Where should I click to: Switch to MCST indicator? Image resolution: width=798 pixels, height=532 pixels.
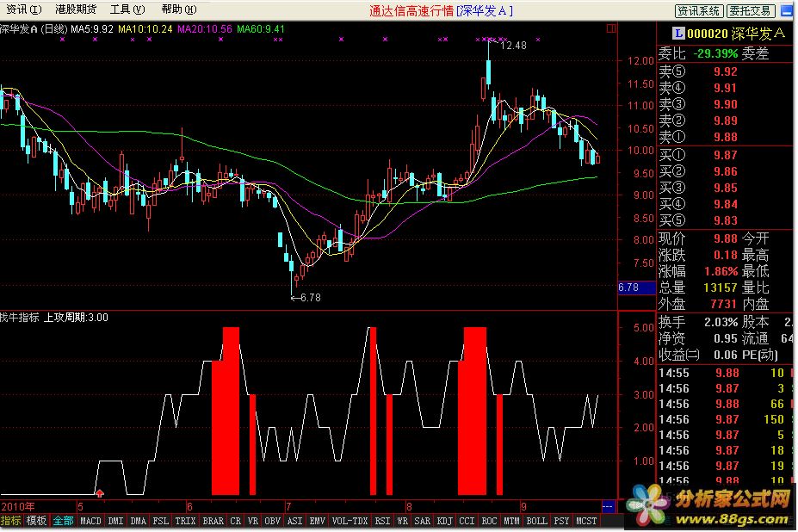pos(586,521)
